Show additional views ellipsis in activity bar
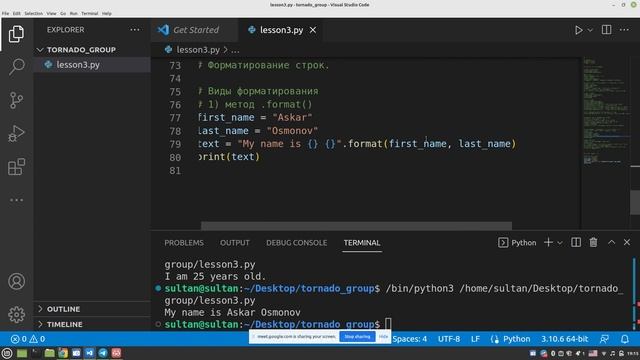Screen dimensions: 640x360 [x=16, y=200]
